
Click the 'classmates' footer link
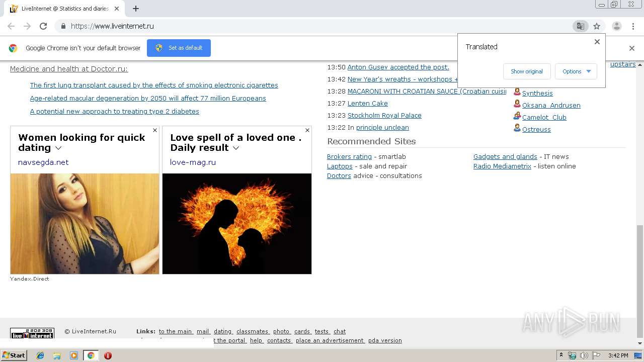point(253,331)
